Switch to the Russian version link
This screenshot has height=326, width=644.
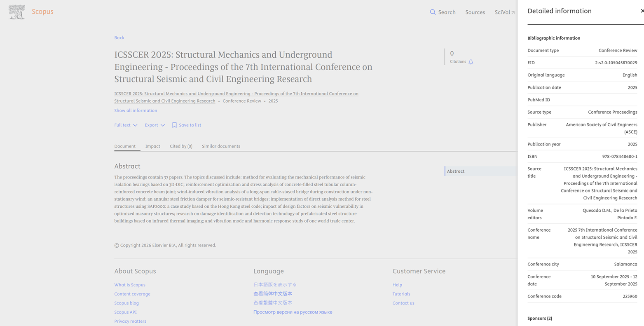(x=293, y=312)
